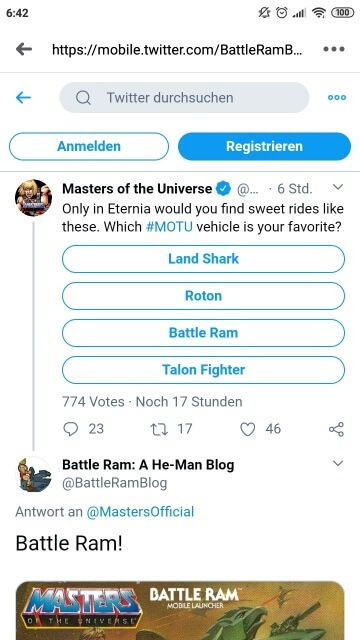The width and height of the screenshot is (360, 640).
Task: Reply to the Masters of the Universe tweet
Action: [x=71, y=429]
